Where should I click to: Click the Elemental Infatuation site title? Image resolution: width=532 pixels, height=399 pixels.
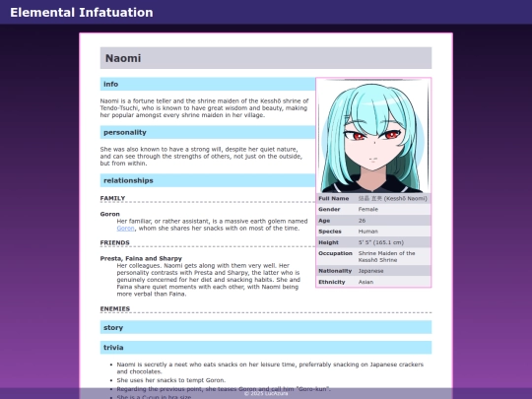[82, 13]
